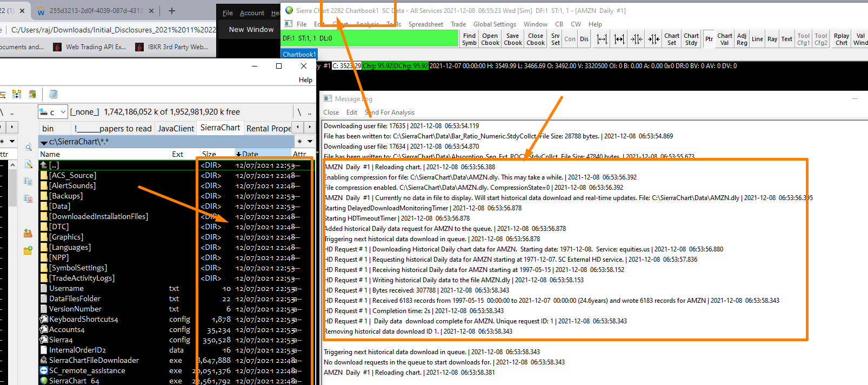
Task: Select the Text drawing tool
Action: point(787,39)
